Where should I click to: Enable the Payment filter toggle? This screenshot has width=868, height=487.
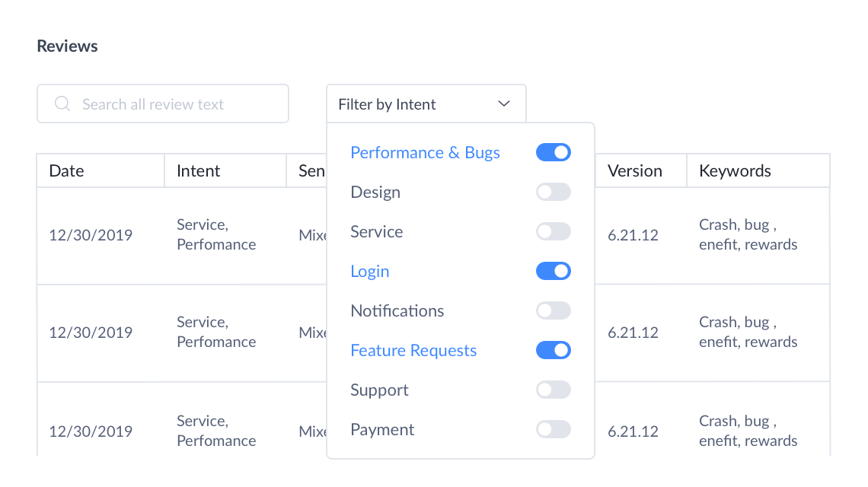(x=553, y=429)
